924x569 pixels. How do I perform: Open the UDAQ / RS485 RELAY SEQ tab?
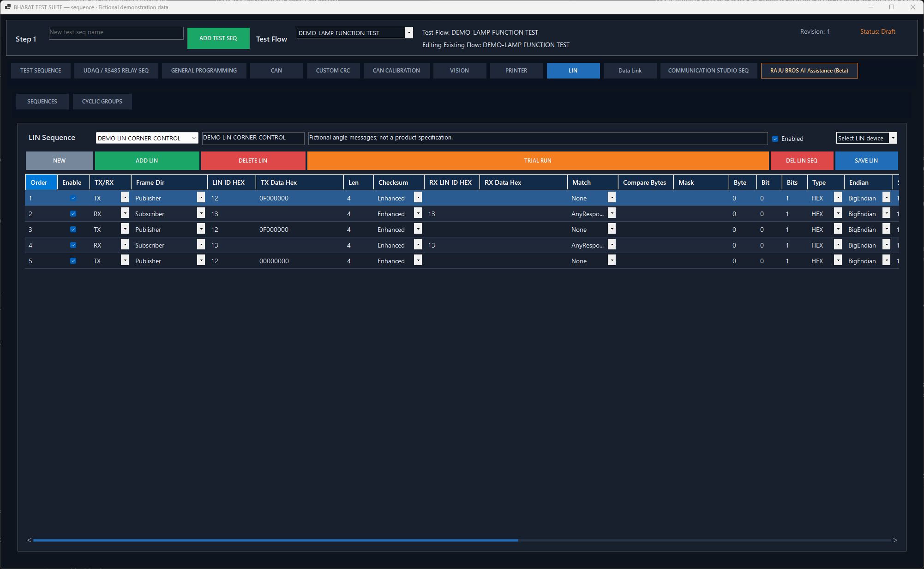click(116, 71)
